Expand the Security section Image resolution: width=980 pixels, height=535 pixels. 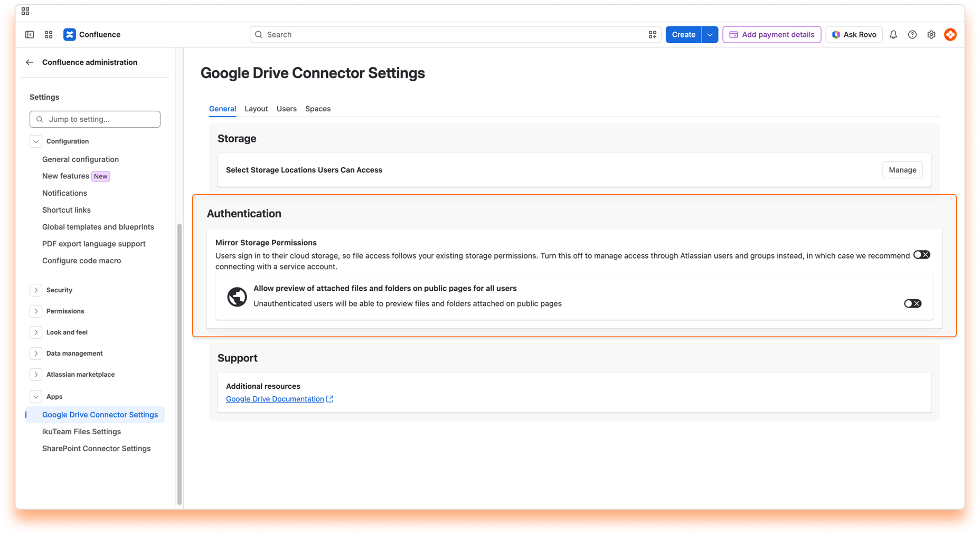pos(36,290)
